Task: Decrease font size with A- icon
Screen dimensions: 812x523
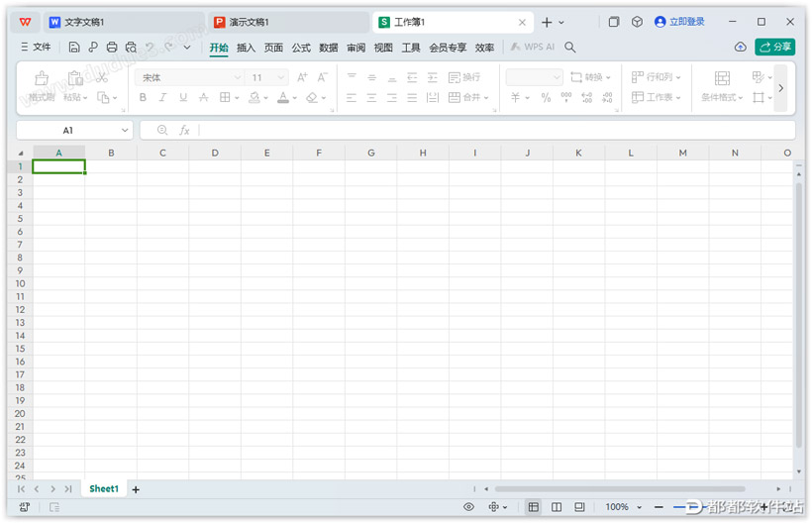Action: pyautogui.click(x=322, y=77)
